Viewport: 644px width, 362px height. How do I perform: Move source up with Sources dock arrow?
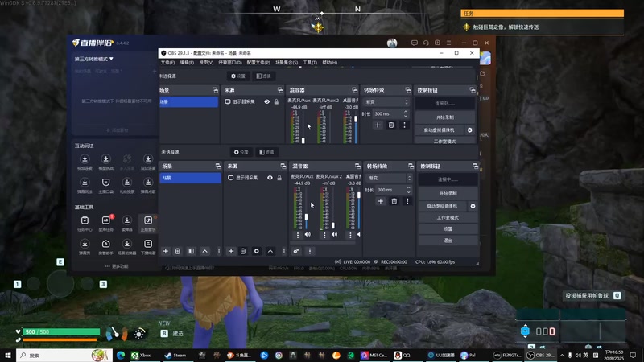[270, 251]
